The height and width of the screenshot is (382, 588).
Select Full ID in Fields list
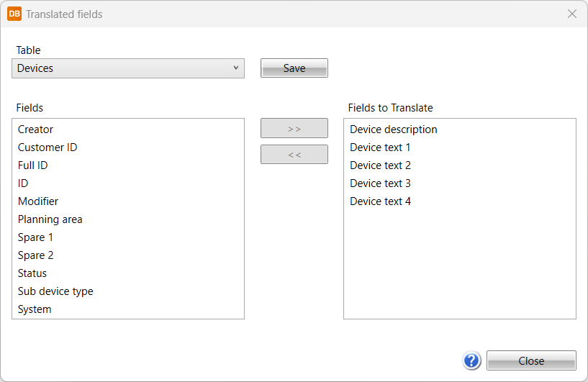(128, 165)
